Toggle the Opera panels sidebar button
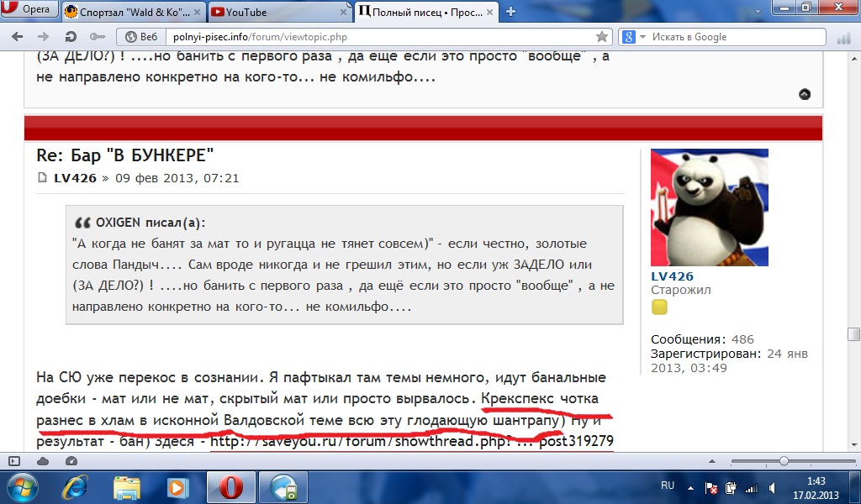This screenshot has width=861, height=504. click(x=14, y=461)
